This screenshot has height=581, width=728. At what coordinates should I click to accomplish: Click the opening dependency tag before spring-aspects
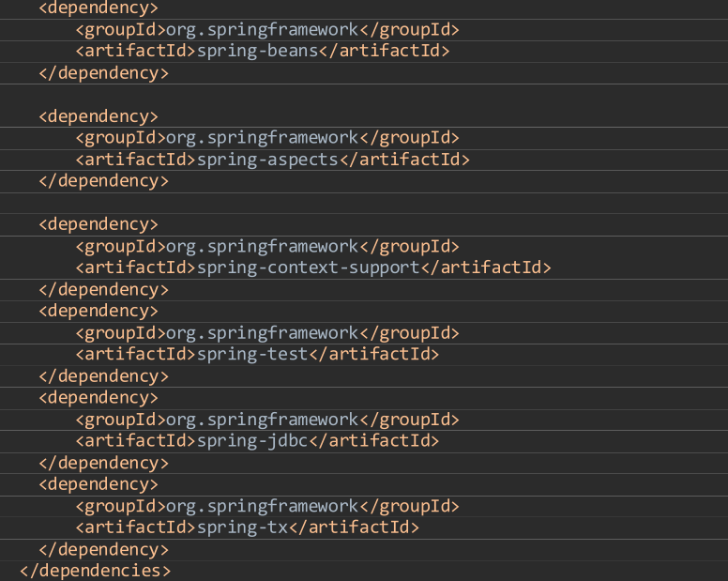99,116
